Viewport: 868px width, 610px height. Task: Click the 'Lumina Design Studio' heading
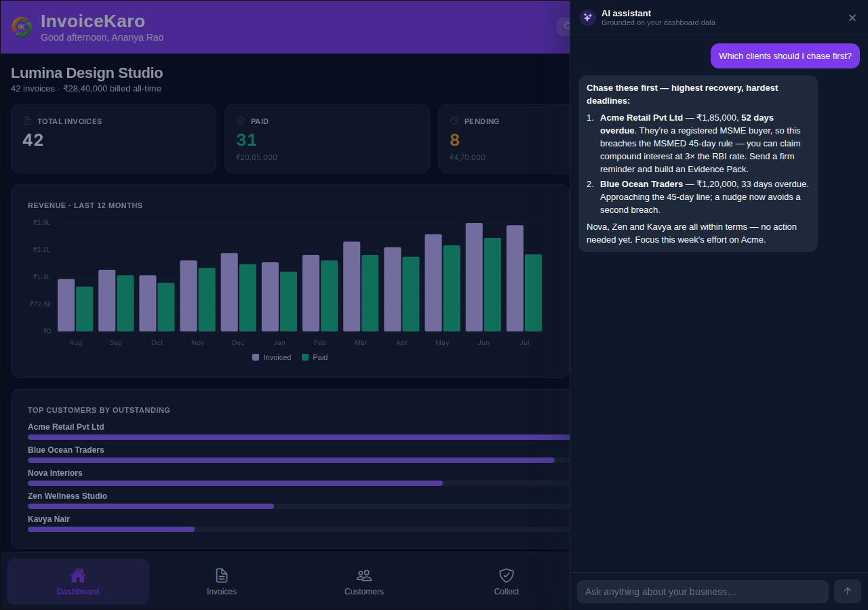click(x=87, y=73)
